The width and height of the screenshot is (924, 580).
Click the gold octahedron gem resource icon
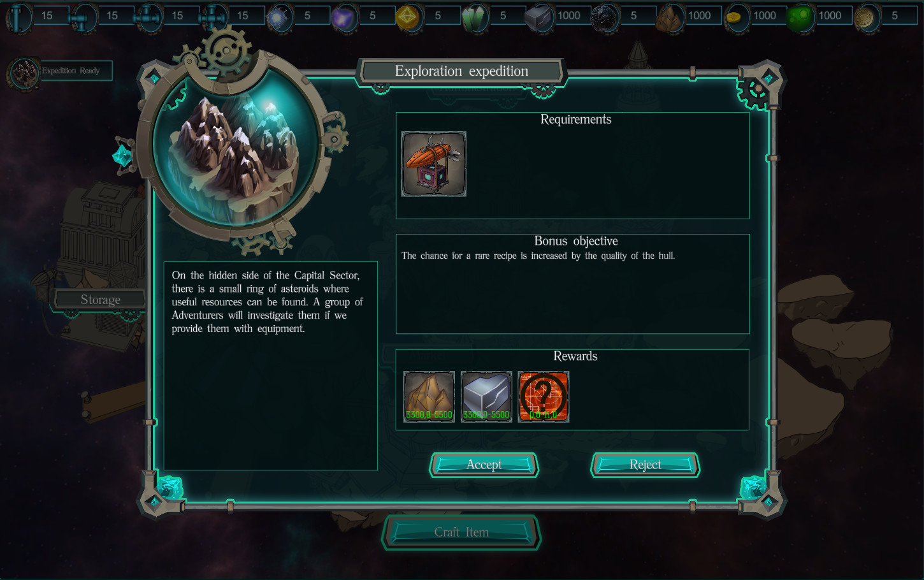point(408,17)
